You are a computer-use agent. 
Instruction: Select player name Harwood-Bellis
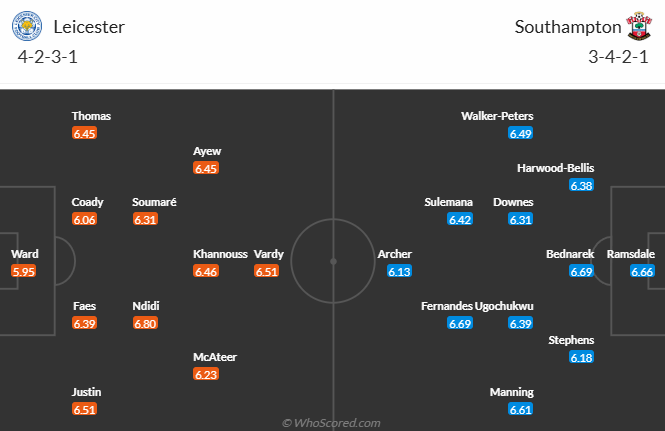coord(555,168)
